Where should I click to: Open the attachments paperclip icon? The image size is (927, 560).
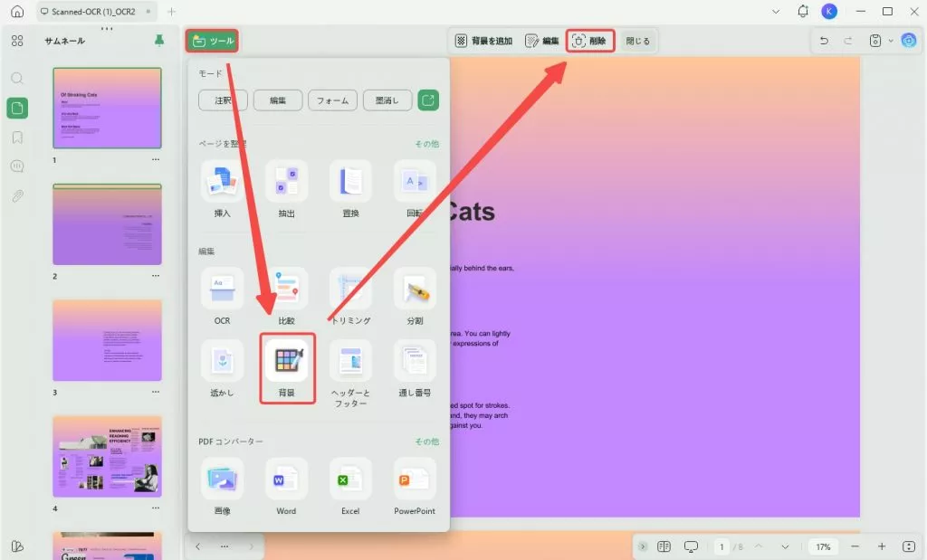tap(17, 196)
